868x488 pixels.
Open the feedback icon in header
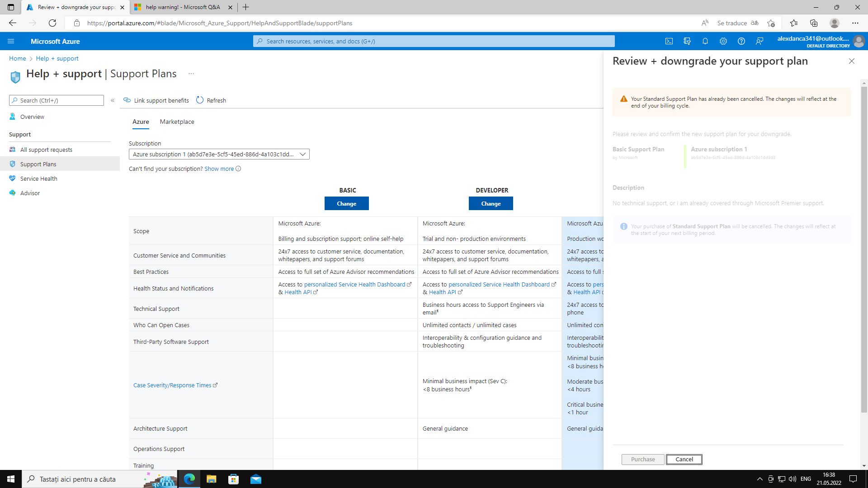coord(759,41)
